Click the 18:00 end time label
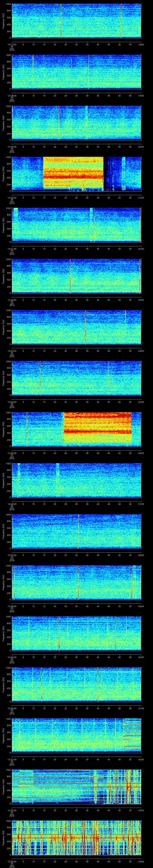This screenshot has width=153, height=868. 141,44
